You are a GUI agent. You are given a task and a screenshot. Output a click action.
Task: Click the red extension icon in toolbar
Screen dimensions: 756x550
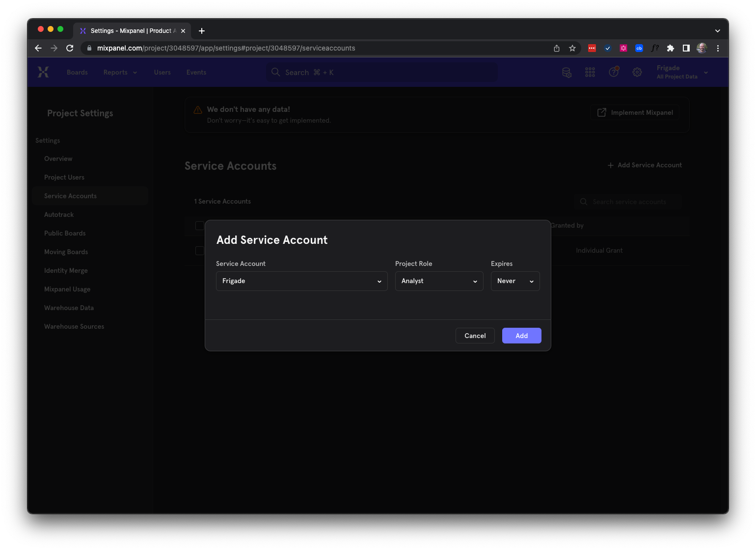pos(592,48)
